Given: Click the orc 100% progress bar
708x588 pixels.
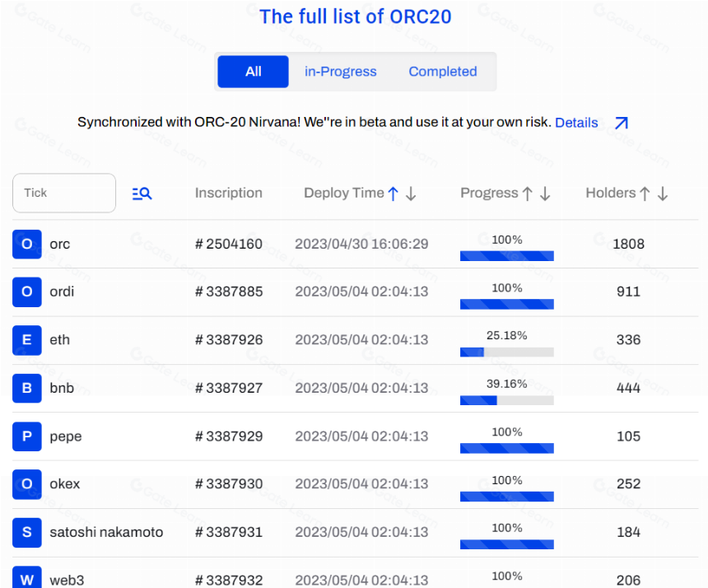Looking at the screenshot, I should point(507,256).
